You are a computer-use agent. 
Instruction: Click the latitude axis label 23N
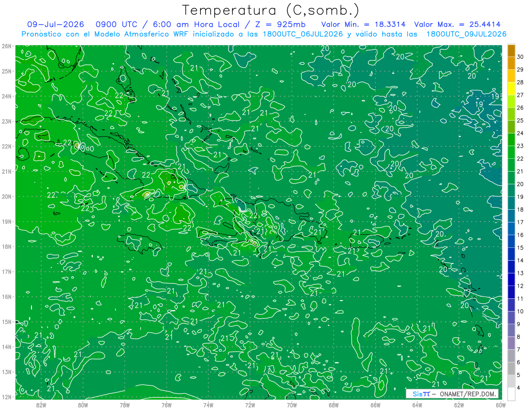(x=7, y=121)
